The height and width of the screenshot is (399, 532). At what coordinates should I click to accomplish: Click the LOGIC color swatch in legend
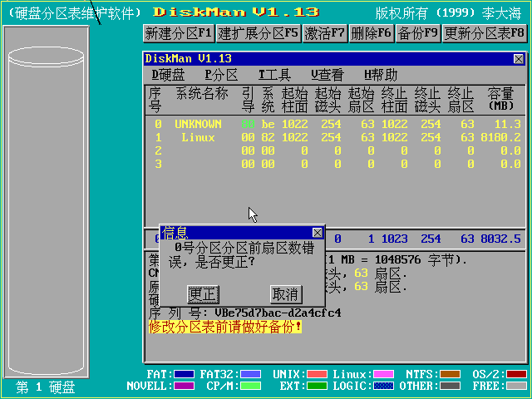point(384,386)
